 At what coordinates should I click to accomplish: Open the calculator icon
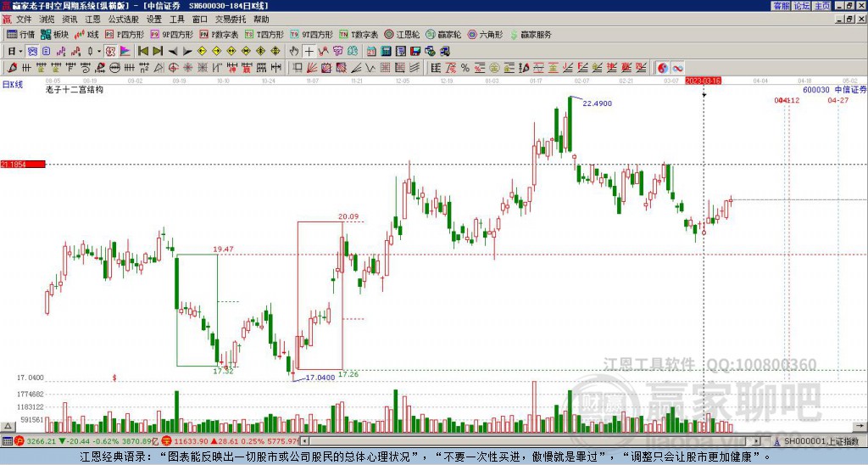[386, 52]
